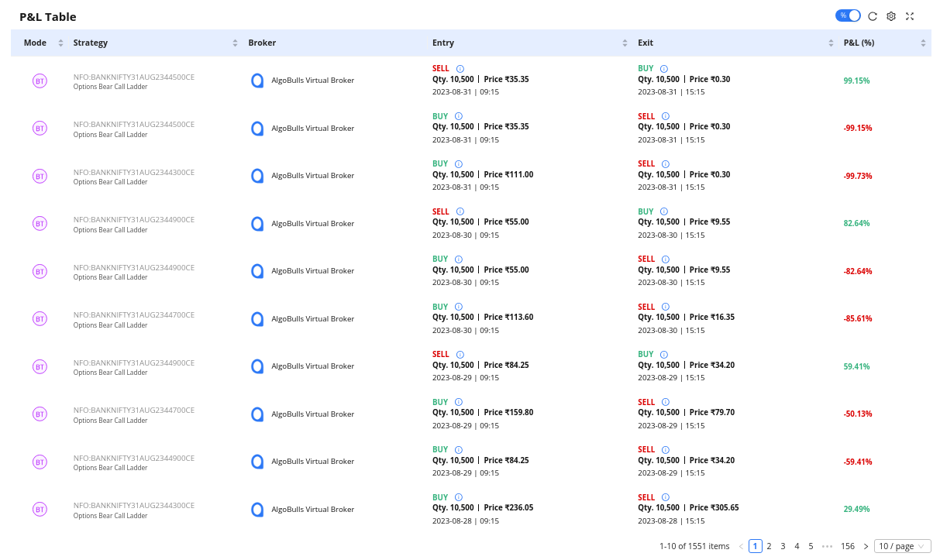Click BT mode badge in the -85.61% row
940x560 pixels.
[40, 318]
